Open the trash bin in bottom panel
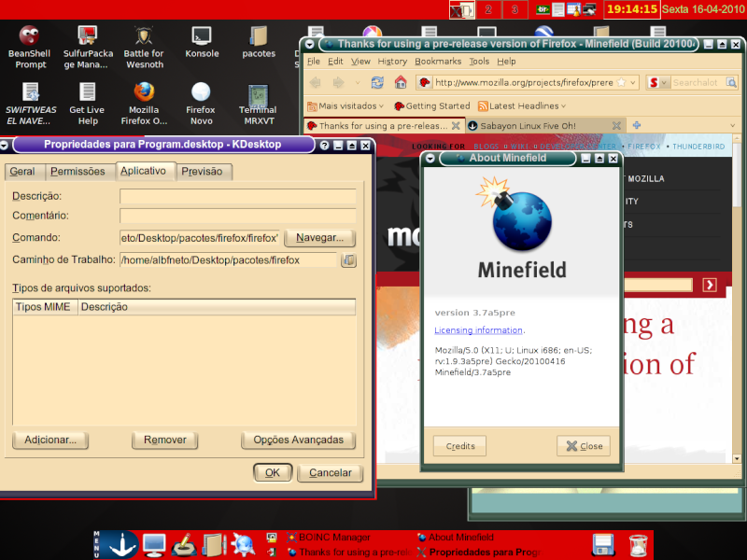Image resolution: width=747 pixels, height=560 pixels. click(638, 546)
